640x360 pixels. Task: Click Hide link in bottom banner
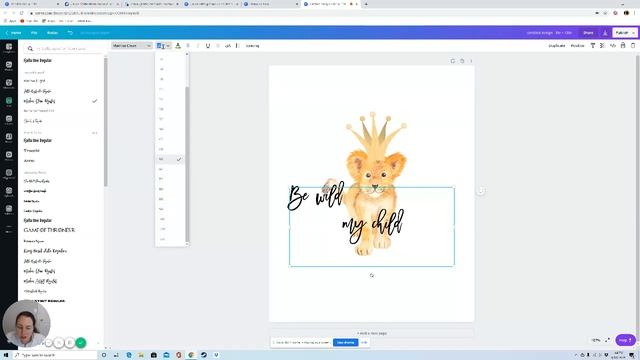(x=364, y=342)
